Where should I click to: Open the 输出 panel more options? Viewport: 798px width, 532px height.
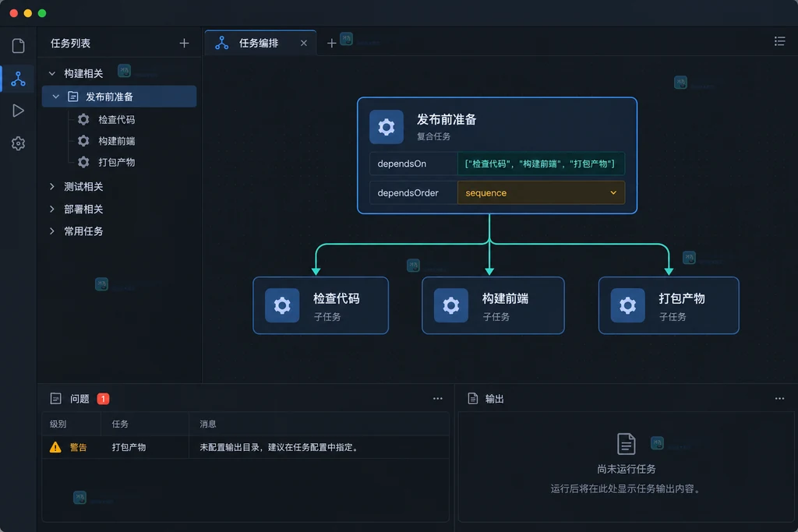(x=779, y=399)
